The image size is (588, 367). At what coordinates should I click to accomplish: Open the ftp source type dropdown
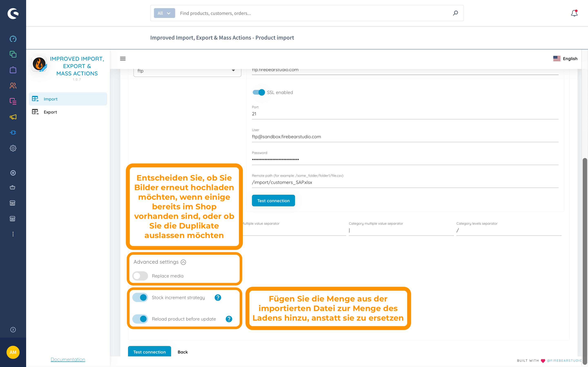187,71
